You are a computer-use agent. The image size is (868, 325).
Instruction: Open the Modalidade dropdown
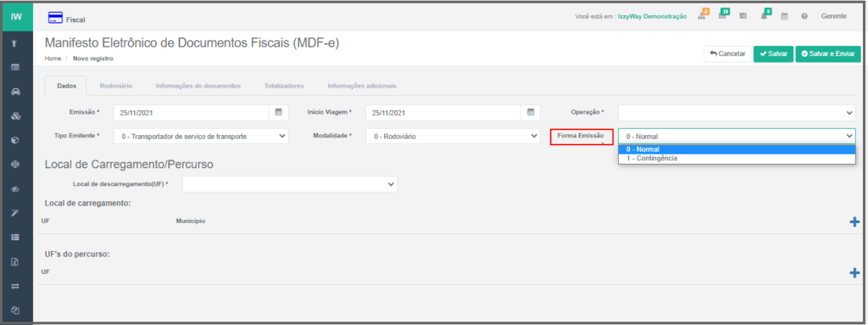pyautogui.click(x=453, y=136)
